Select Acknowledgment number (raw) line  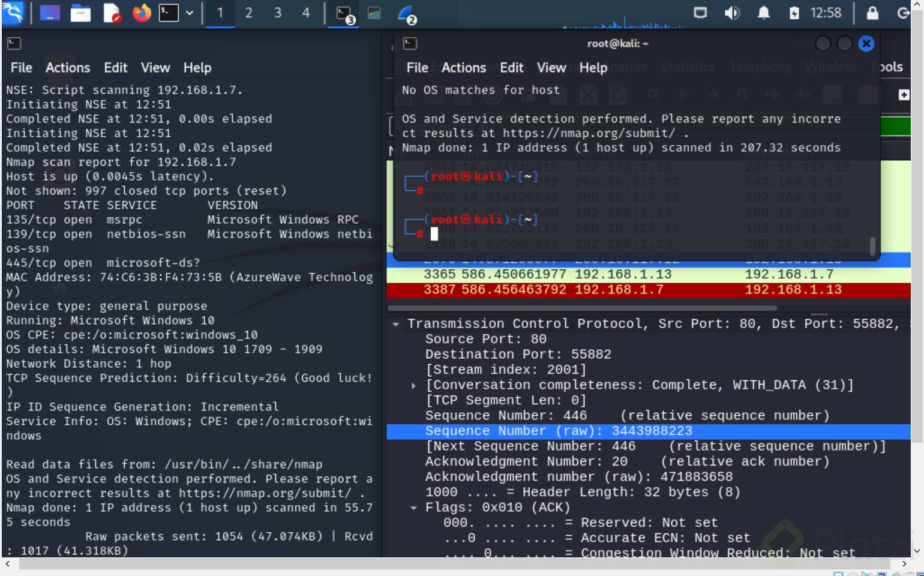[579, 477]
